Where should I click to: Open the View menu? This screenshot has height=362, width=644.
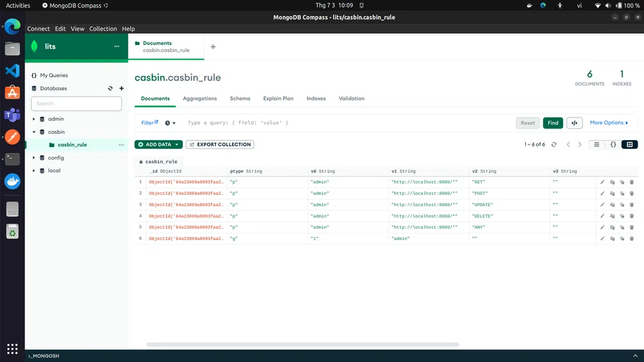click(x=77, y=29)
